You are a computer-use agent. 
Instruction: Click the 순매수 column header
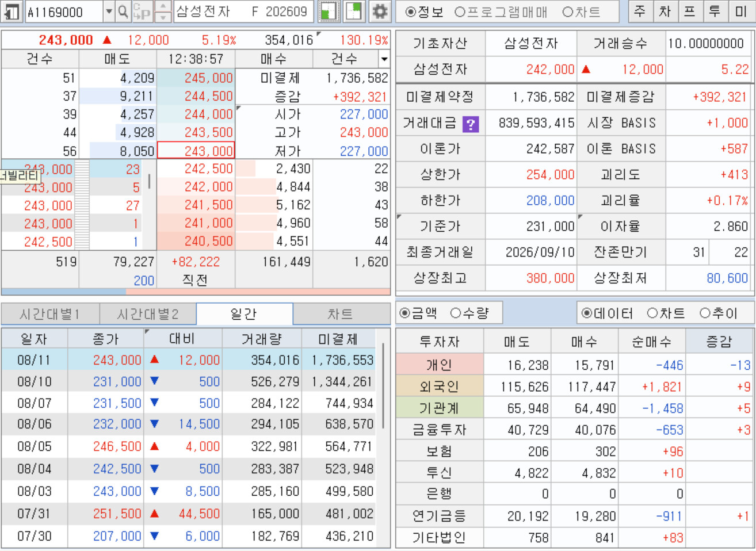coord(651,342)
